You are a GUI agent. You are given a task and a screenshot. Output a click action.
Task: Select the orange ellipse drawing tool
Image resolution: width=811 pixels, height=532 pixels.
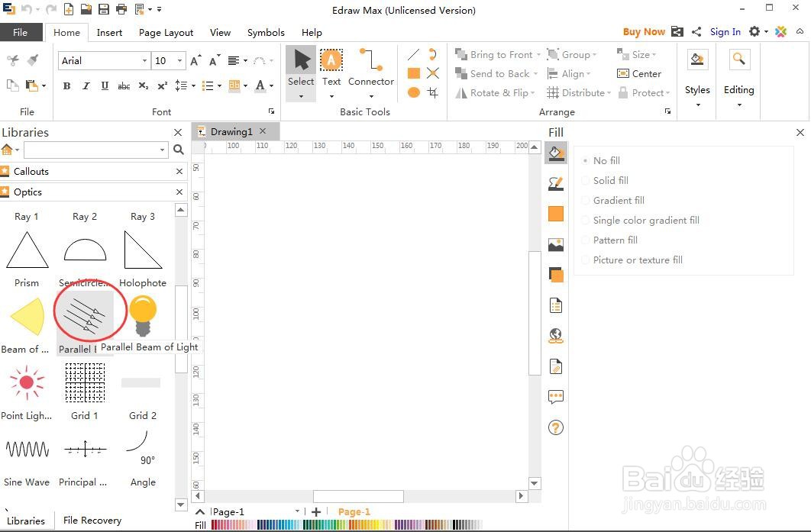click(x=413, y=92)
